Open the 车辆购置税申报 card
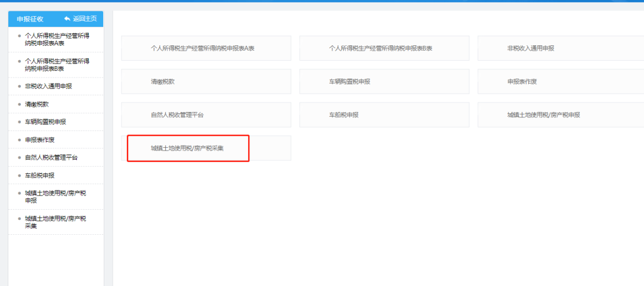The width and height of the screenshot is (644, 286). click(385, 82)
